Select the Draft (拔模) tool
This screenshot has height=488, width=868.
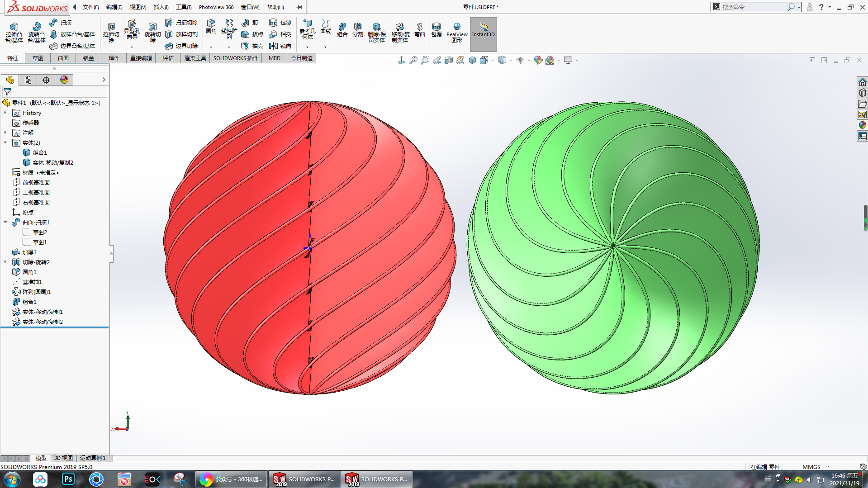click(252, 34)
